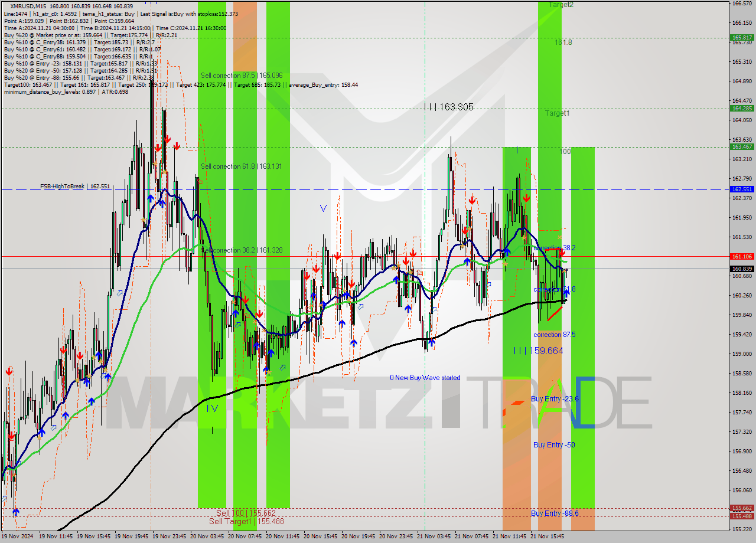Click the Target2 label
The height and width of the screenshot is (543, 756).
pyautogui.click(x=561, y=4)
